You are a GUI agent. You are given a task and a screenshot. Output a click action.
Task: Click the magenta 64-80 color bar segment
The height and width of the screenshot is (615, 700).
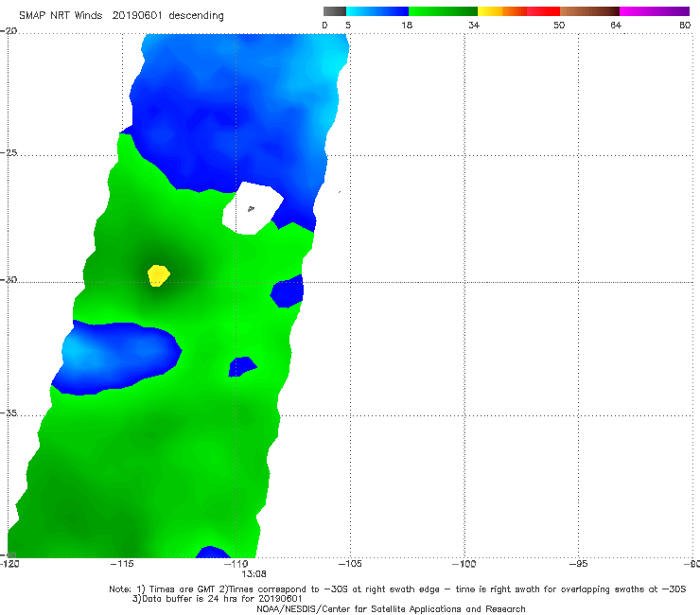click(x=655, y=11)
